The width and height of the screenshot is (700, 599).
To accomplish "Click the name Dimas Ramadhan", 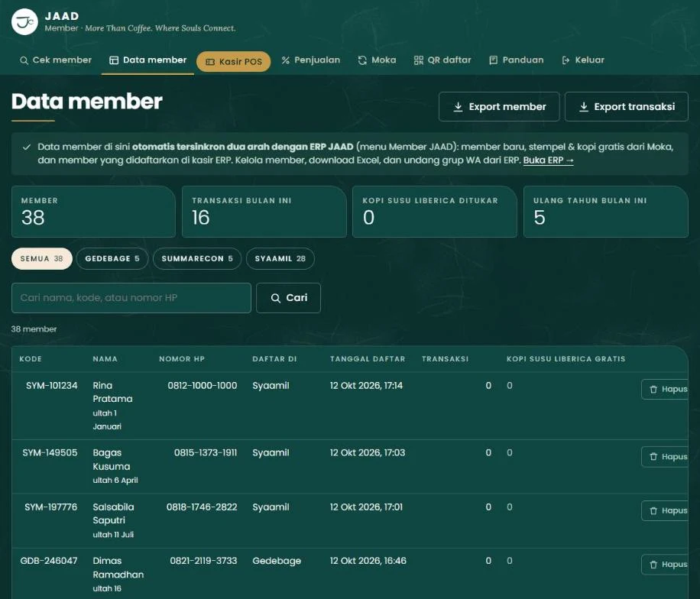I will [118, 568].
